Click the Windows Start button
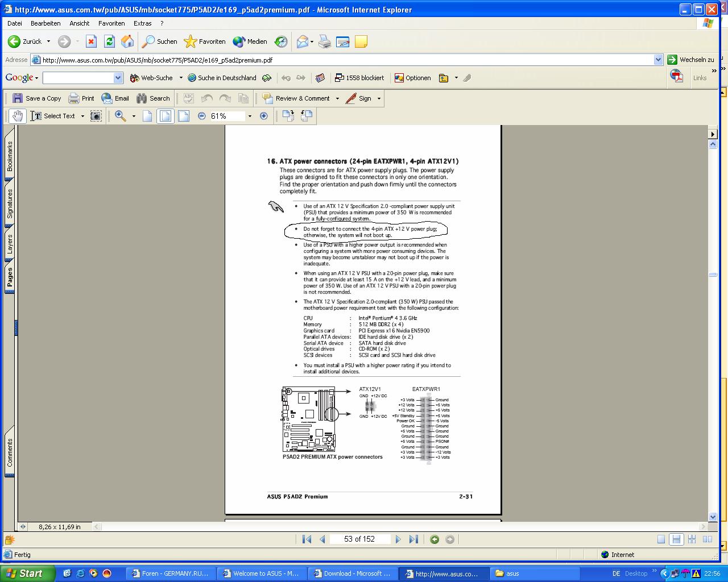728x582 pixels. (27, 573)
